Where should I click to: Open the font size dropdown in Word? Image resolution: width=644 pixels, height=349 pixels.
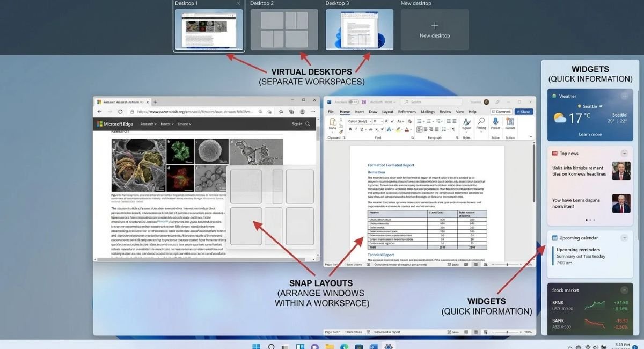point(382,121)
